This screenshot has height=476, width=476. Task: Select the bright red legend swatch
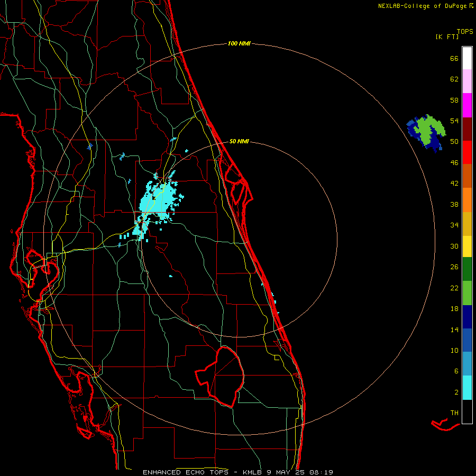[467, 152]
